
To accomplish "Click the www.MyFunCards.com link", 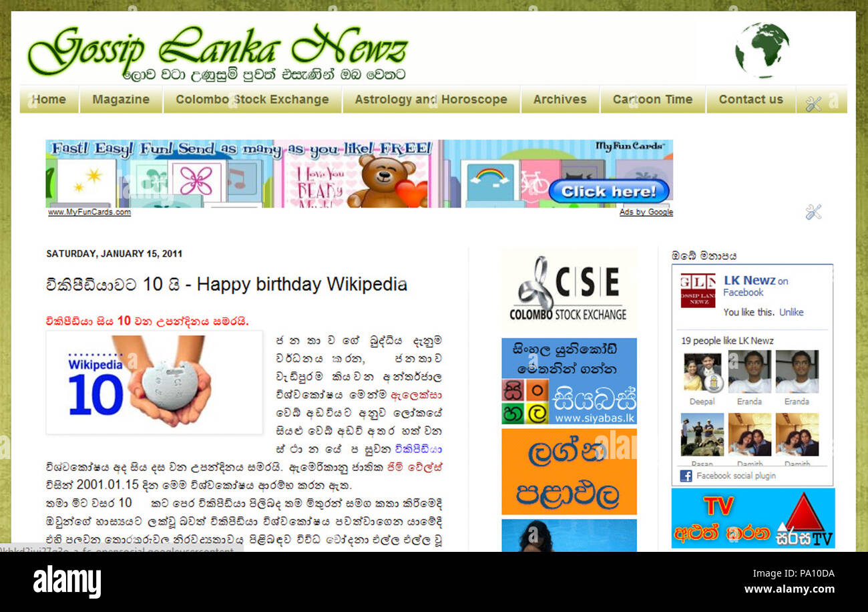I will [x=89, y=212].
